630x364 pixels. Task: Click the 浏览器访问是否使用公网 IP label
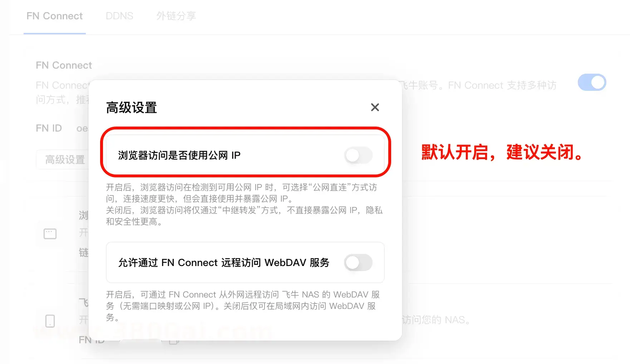179,155
